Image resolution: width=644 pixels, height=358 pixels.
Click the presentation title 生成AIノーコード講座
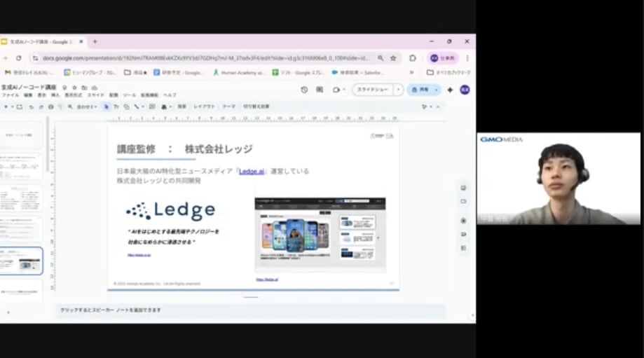coord(29,88)
